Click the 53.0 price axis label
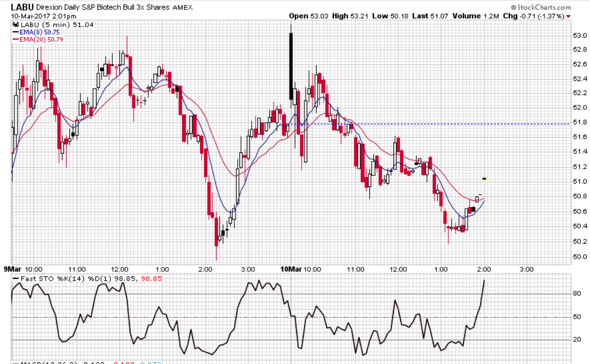This screenshot has height=364, width=590. click(579, 36)
